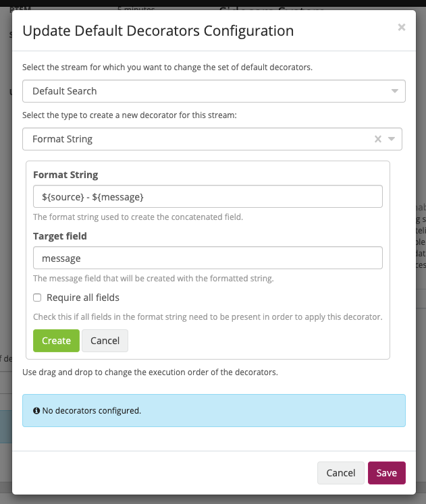Image resolution: width=426 pixels, height=504 pixels.
Task: Close the dialog with the X icon
Action: (401, 28)
